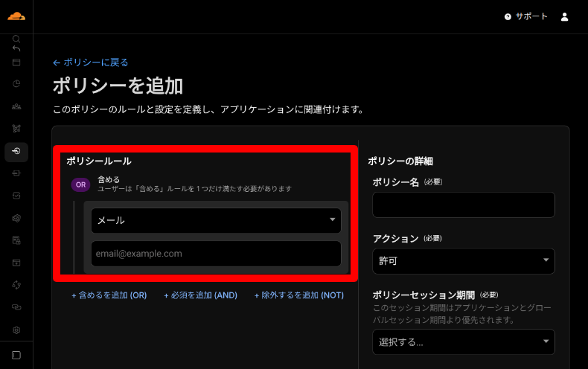Click the ポリシーの詳細 section title
This screenshot has width=588, height=369.
400,161
